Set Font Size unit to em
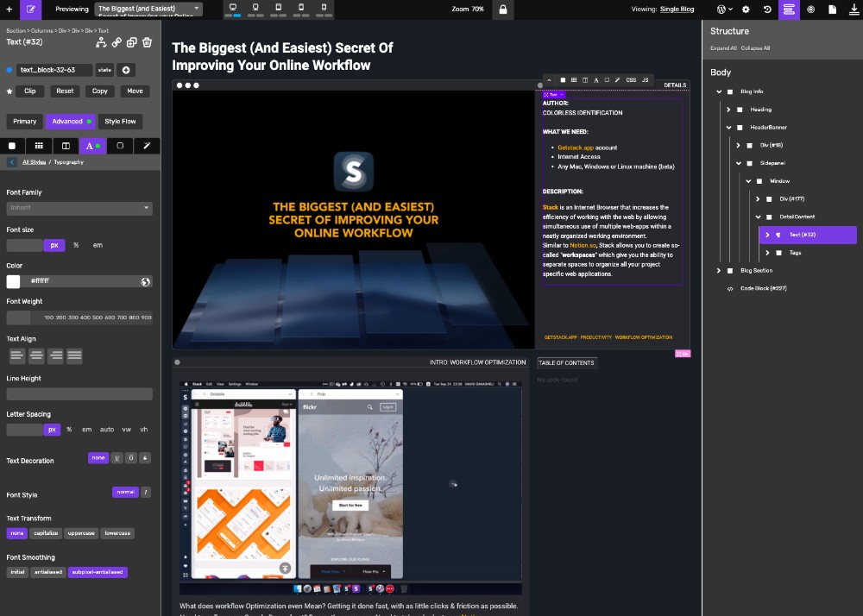 point(98,245)
